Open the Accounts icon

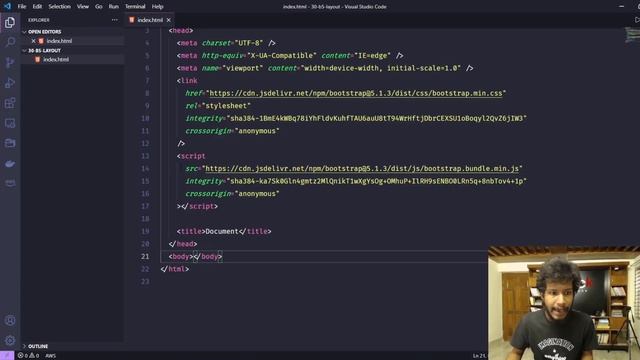tap(10, 320)
